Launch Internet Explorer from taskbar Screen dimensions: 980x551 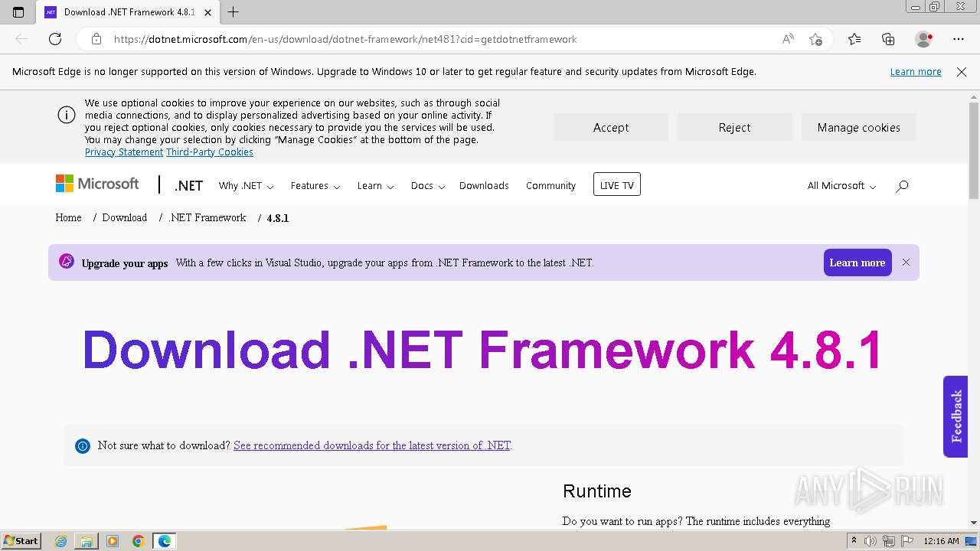pos(61,541)
